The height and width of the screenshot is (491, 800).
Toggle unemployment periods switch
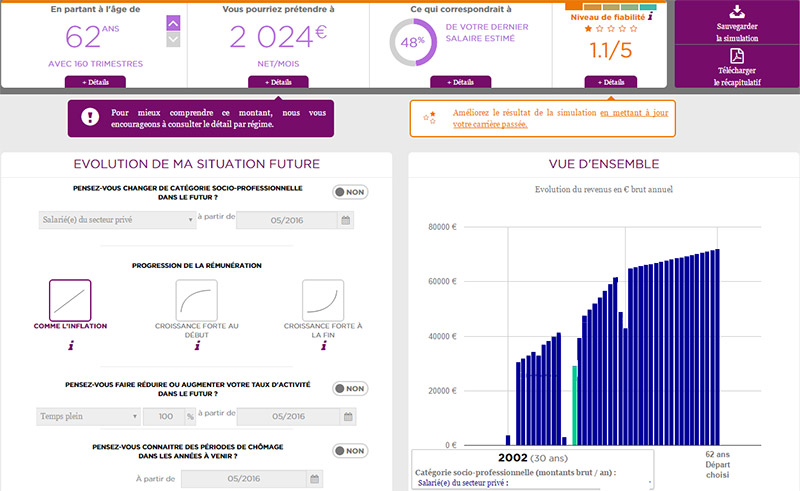(x=350, y=451)
